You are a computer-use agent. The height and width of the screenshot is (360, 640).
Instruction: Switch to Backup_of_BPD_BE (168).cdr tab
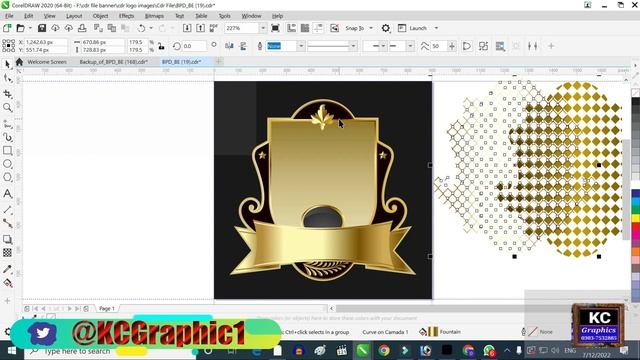click(113, 62)
